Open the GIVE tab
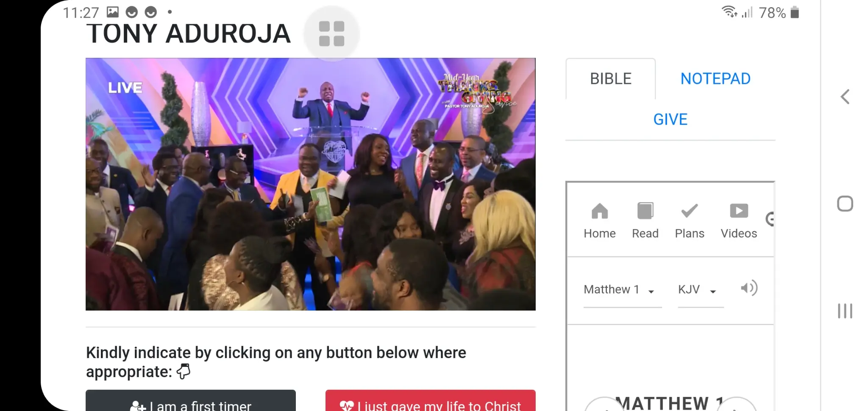868x411 pixels. point(670,119)
